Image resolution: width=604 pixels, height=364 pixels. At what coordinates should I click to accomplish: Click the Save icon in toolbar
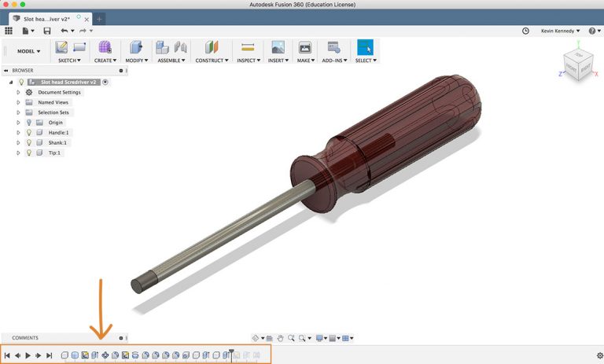(x=47, y=31)
